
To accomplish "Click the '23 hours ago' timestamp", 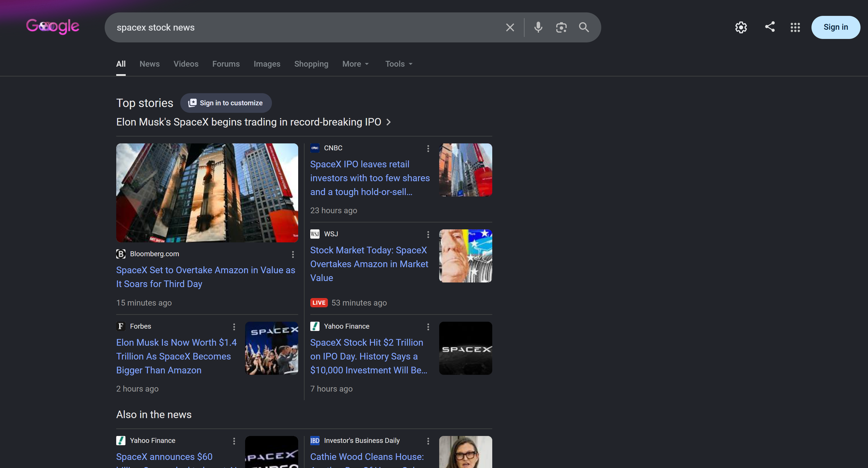I will (334, 210).
